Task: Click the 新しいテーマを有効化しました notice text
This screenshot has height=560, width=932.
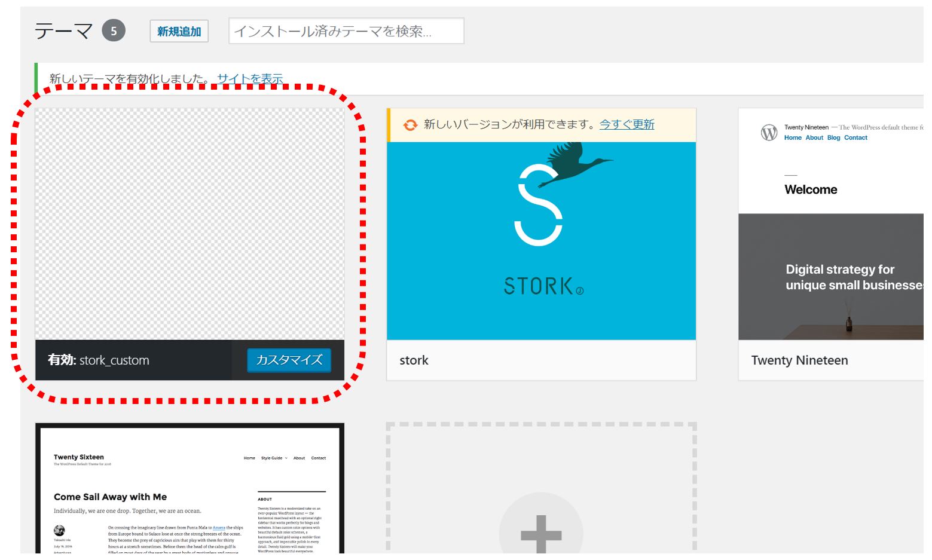Action: tap(129, 79)
